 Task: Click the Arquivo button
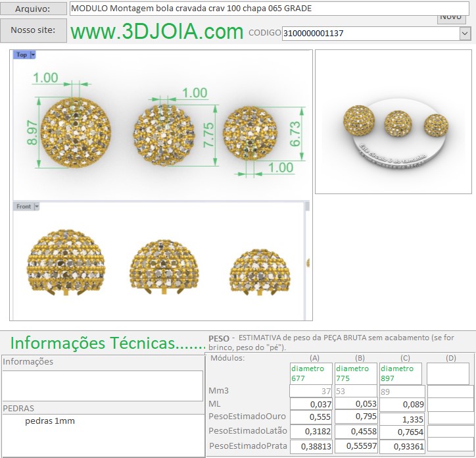34,9
